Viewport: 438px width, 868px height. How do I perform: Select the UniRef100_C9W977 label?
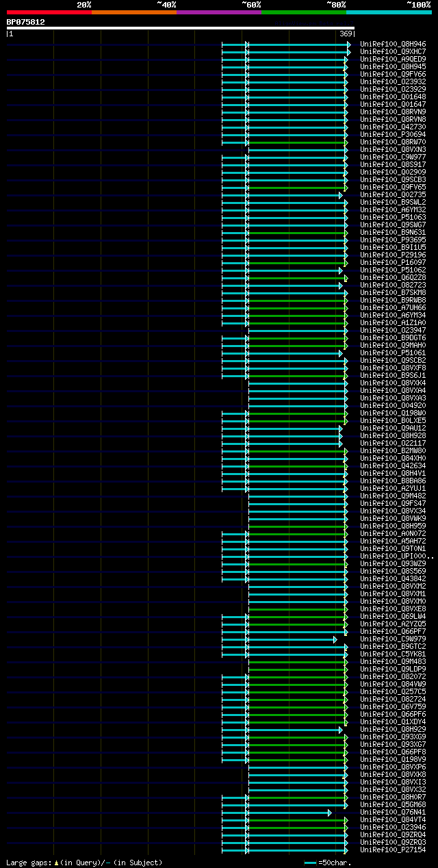(394, 157)
